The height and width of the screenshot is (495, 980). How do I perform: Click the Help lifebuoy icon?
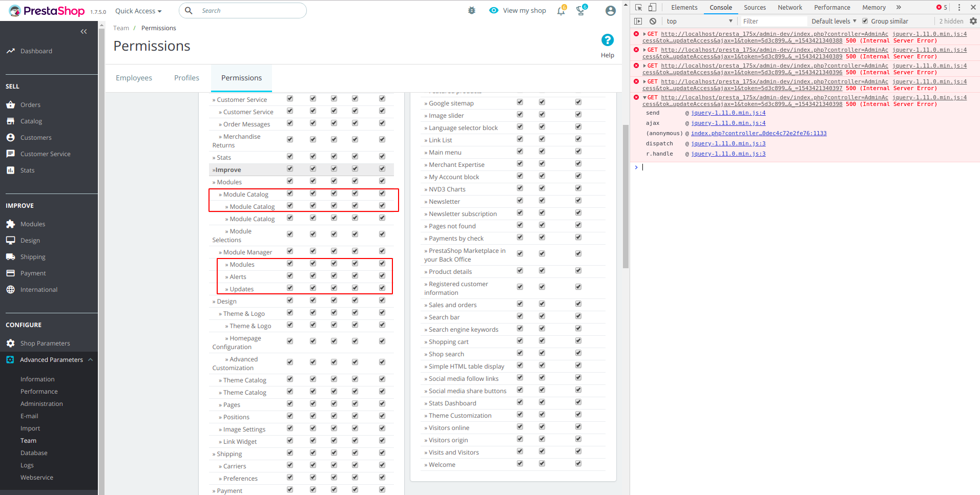[607, 39]
